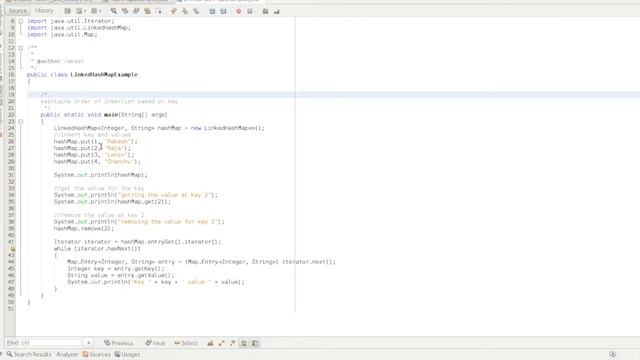Open the Sources tab

[x=96, y=354]
